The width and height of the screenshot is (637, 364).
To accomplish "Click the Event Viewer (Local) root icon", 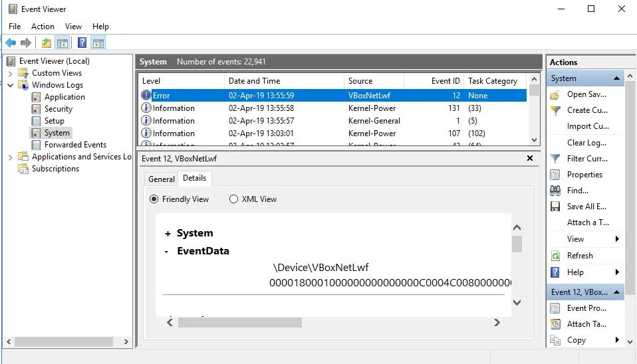I will pyautogui.click(x=11, y=61).
